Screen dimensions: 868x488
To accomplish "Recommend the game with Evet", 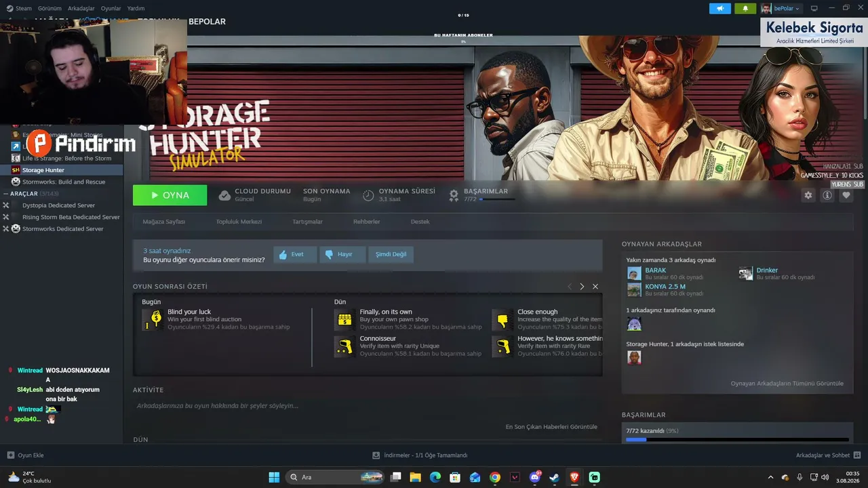I will [x=295, y=254].
